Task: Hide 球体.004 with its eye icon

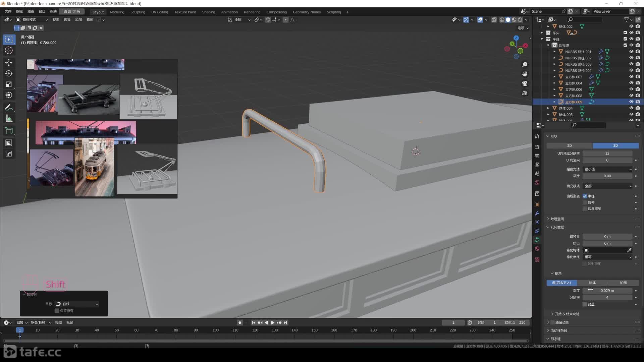Action: pos(631,108)
